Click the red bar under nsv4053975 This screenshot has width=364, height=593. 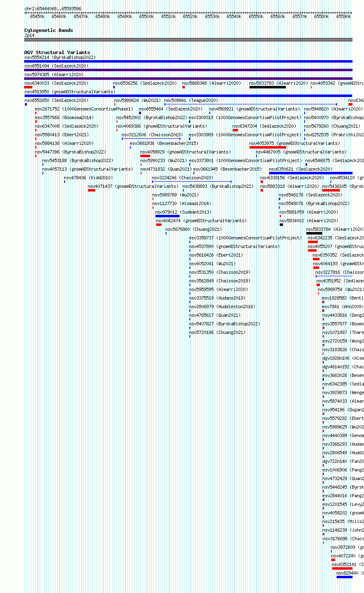point(268,147)
